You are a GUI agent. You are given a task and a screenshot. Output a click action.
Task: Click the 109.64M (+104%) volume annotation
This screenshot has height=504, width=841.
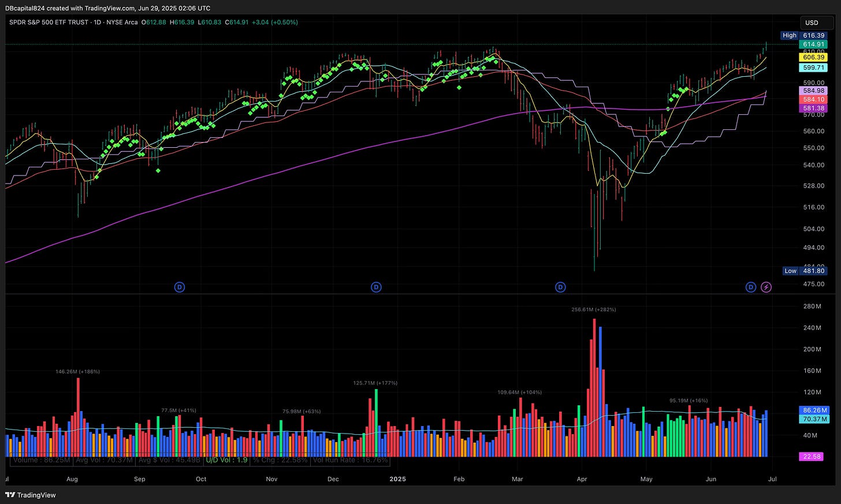[520, 393]
